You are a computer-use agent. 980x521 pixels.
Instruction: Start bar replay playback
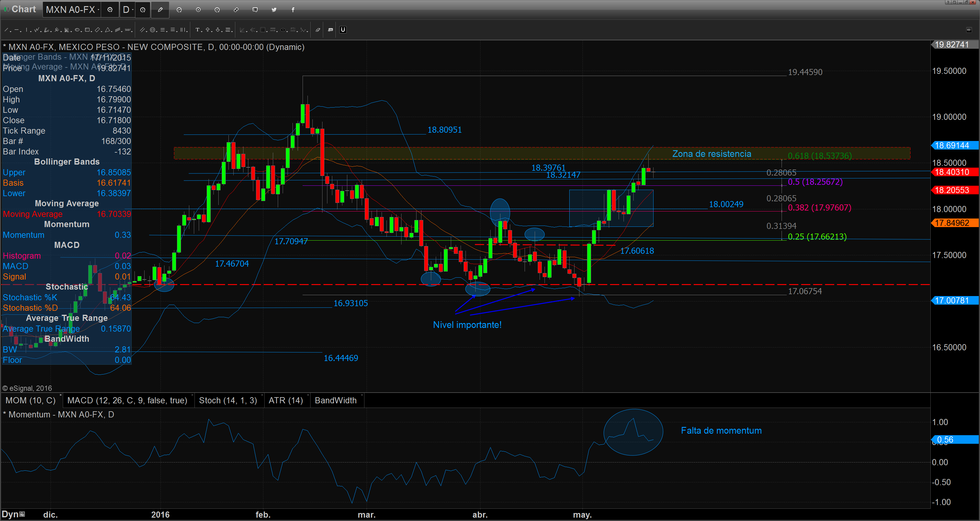point(198,10)
